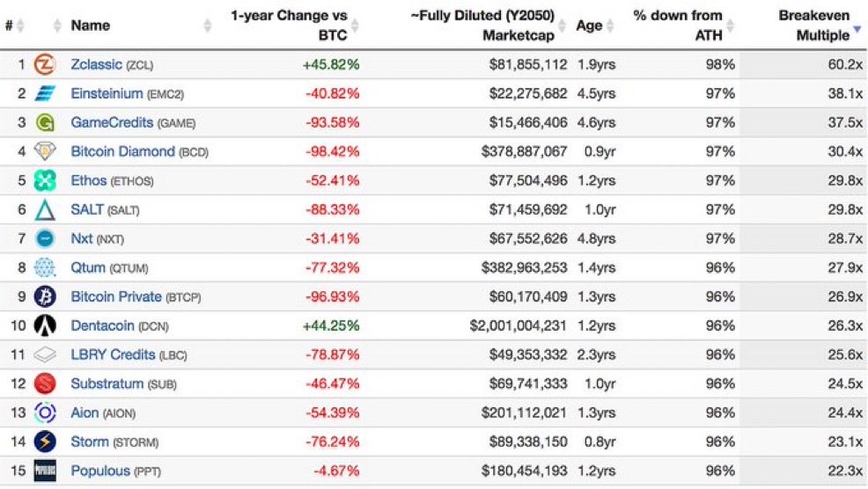Open the LBRY Credits link
868x489 pixels.
(x=113, y=354)
